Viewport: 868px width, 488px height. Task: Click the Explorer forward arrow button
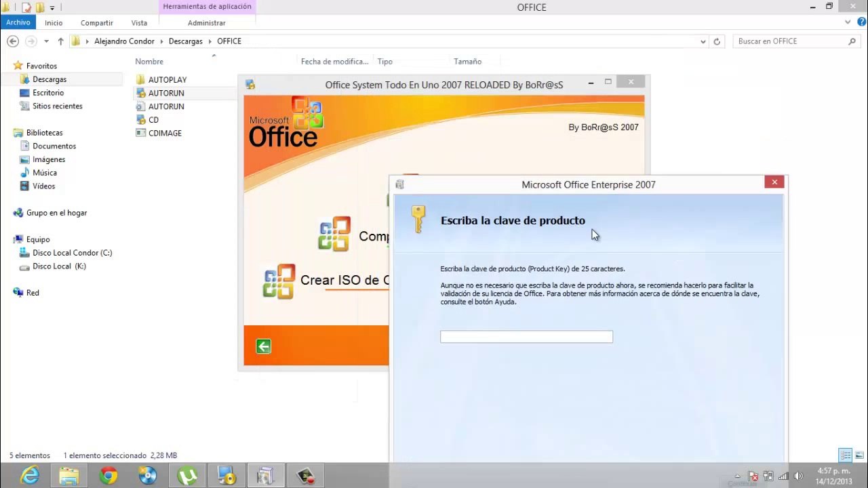31,41
